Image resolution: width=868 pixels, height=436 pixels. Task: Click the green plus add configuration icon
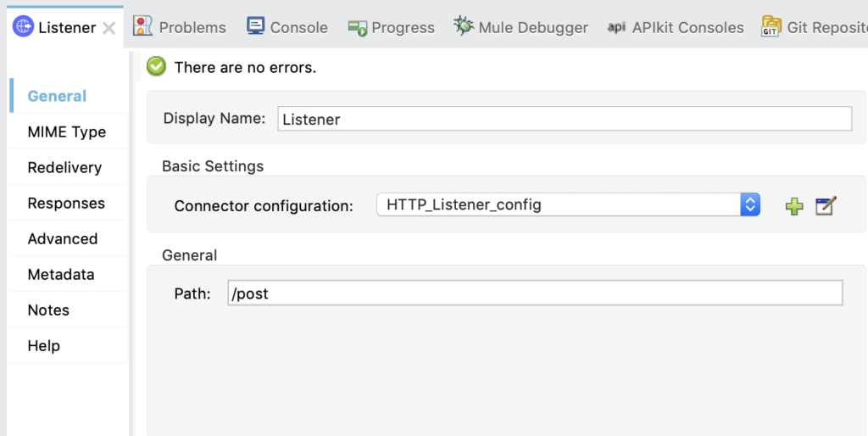794,205
